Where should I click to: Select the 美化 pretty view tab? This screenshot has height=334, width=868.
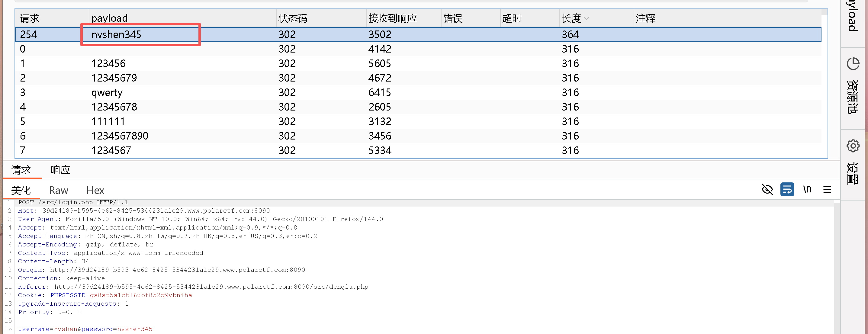21,191
